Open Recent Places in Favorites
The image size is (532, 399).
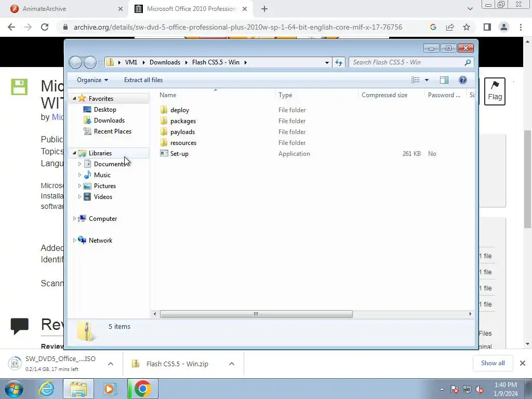(x=113, y=131)
